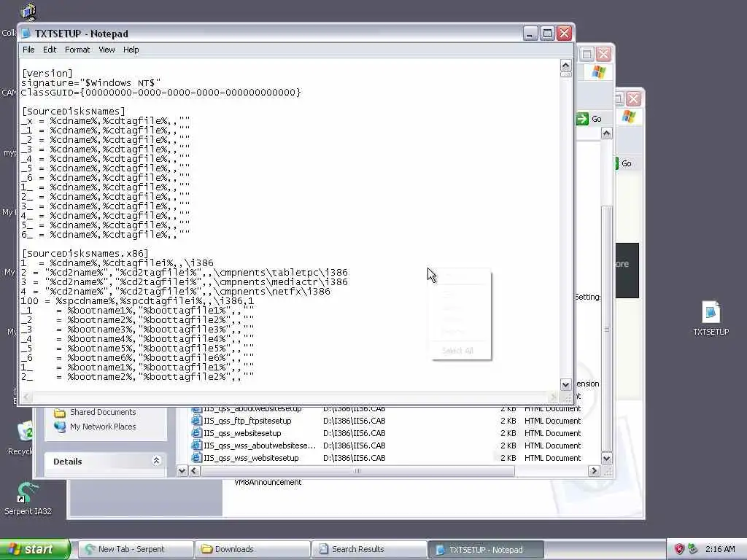Select IIS_qss_wss_aboutwebsitese... file icon

(196, 446)
